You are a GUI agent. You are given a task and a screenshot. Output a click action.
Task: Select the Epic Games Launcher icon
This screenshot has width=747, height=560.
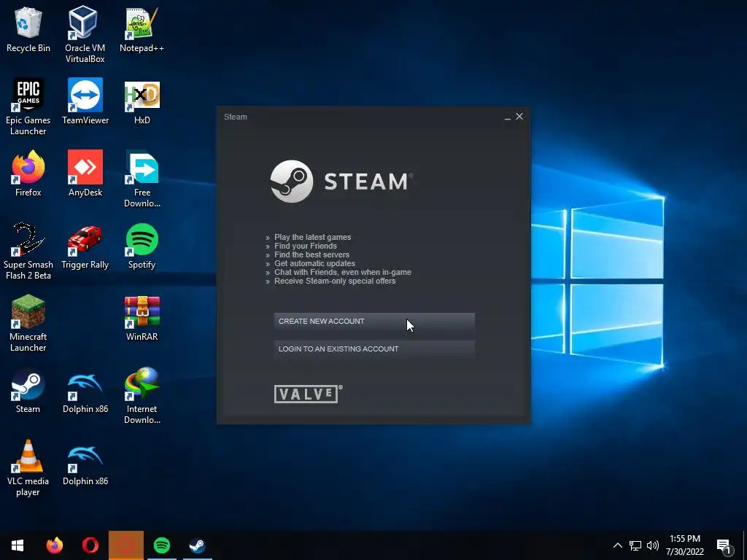pos(28,107)
